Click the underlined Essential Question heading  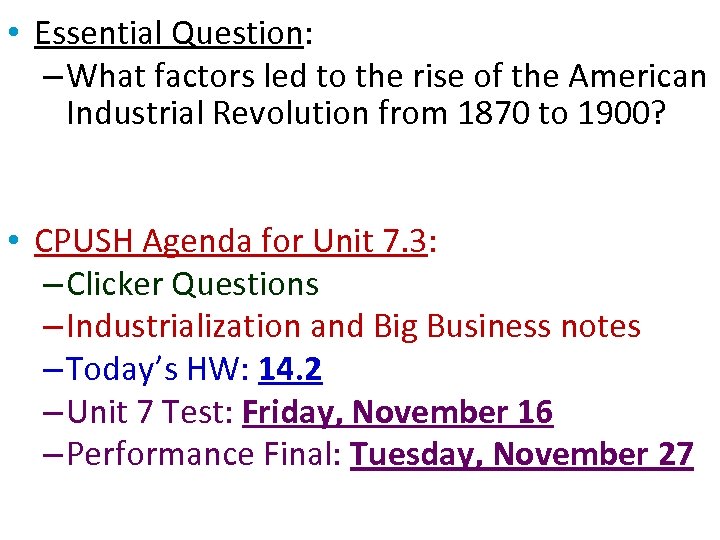(x=168, y=34)
